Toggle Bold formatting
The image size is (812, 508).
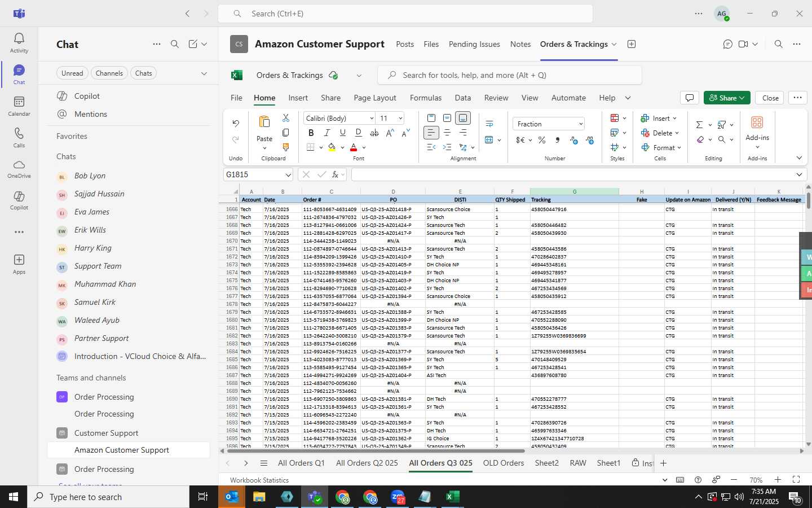(x=311, y=133)
